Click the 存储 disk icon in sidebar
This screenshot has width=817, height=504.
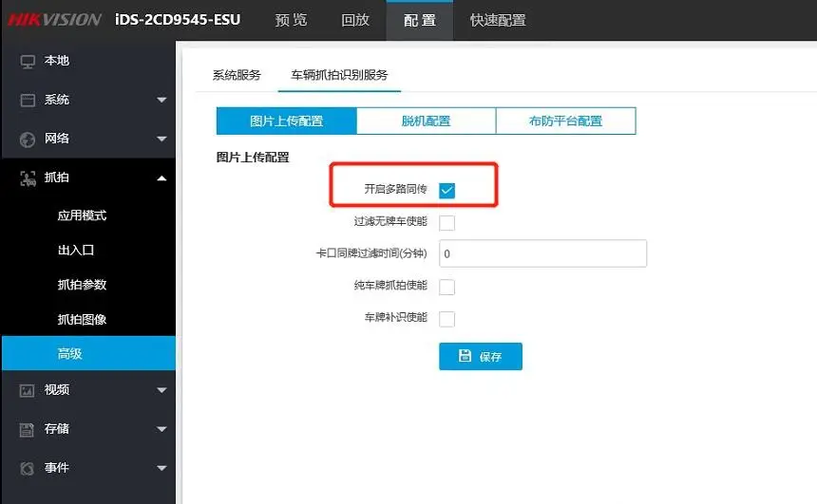click(x=28, y=429)
